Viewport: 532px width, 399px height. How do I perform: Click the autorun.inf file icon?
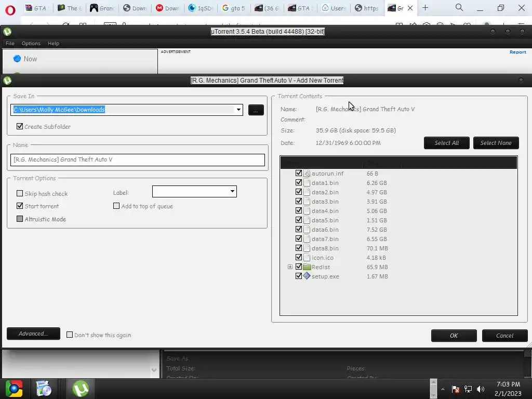(x=307, y=174)
